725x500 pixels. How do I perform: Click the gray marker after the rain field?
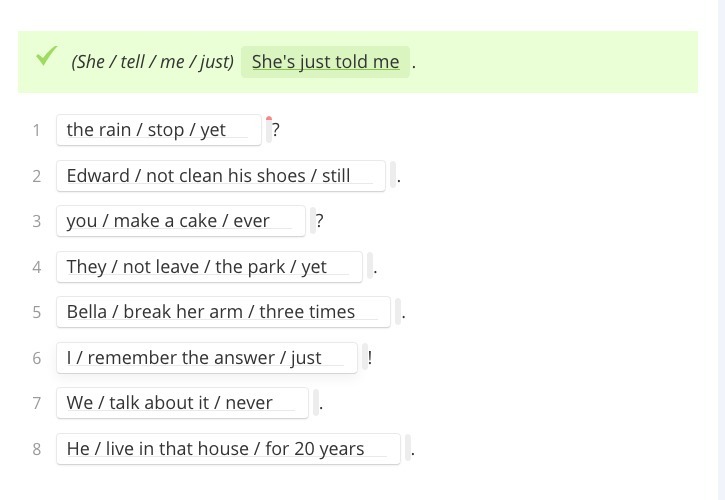pyautogui.click(x=268, y=130)
